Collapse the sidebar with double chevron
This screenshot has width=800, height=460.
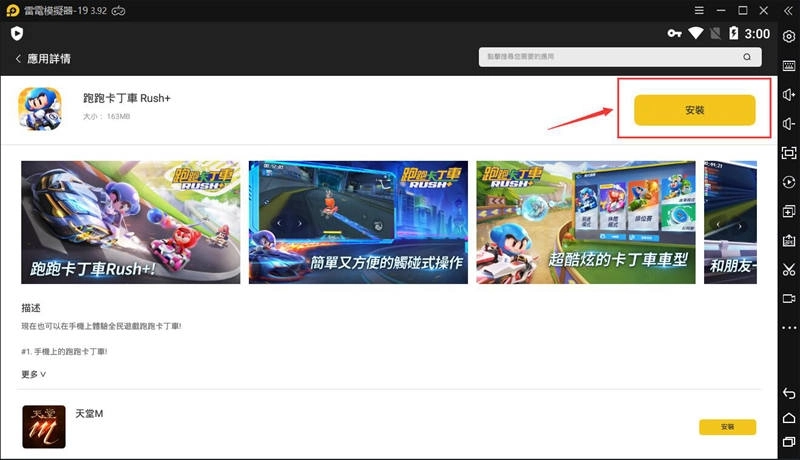point(789,10)
